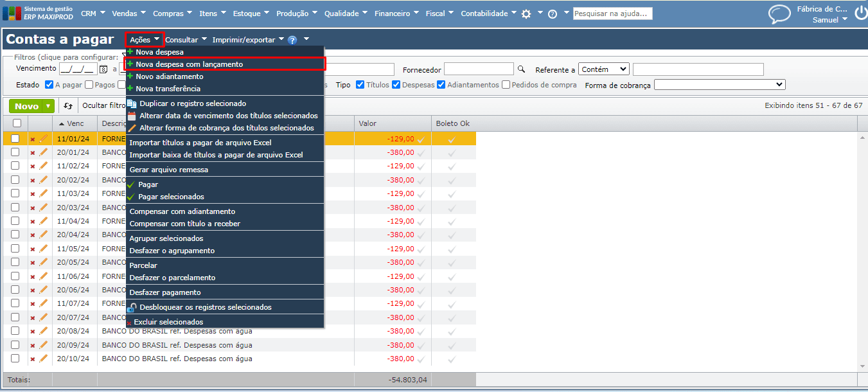Toggle the Pagos state checkbox
Viewport: 868px width, 392px height.
[x=89, y=84]
